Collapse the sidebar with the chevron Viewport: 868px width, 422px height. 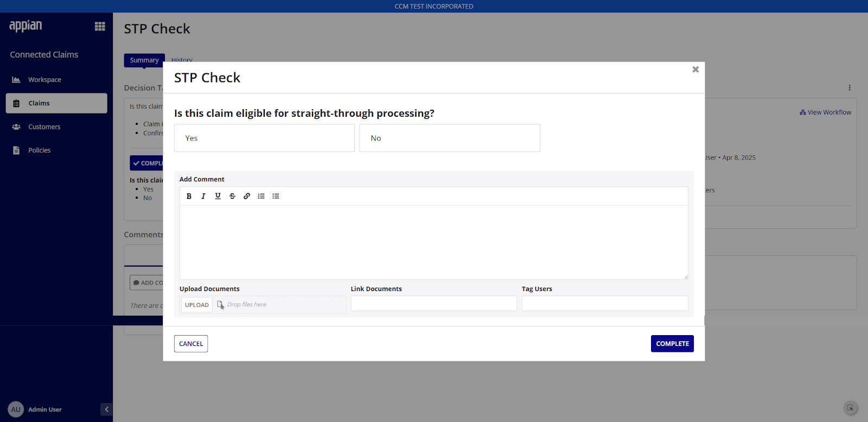point(106,410)
